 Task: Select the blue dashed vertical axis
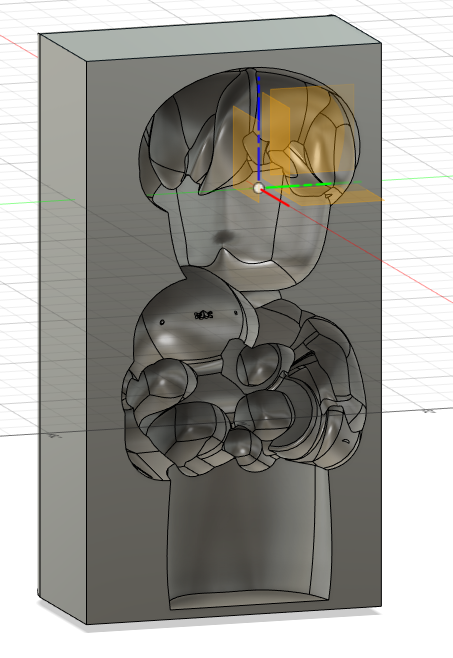(x=259, y=130)
